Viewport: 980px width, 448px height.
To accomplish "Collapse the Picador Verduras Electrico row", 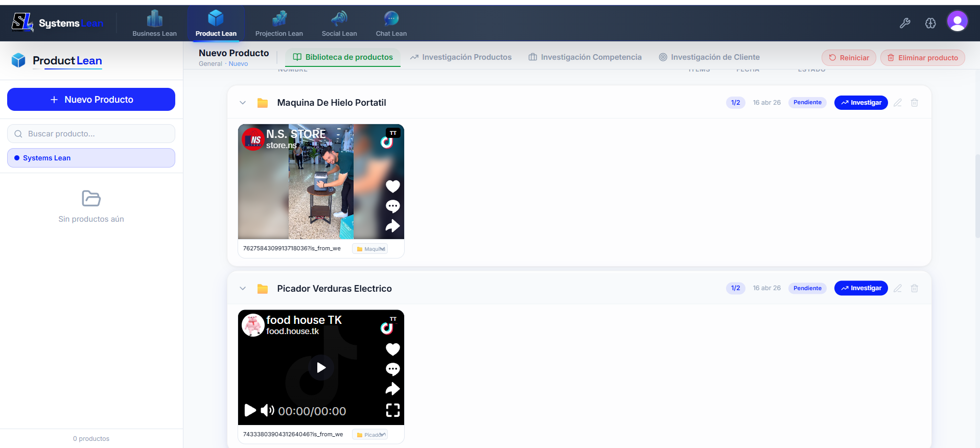I will click(243, 289).
